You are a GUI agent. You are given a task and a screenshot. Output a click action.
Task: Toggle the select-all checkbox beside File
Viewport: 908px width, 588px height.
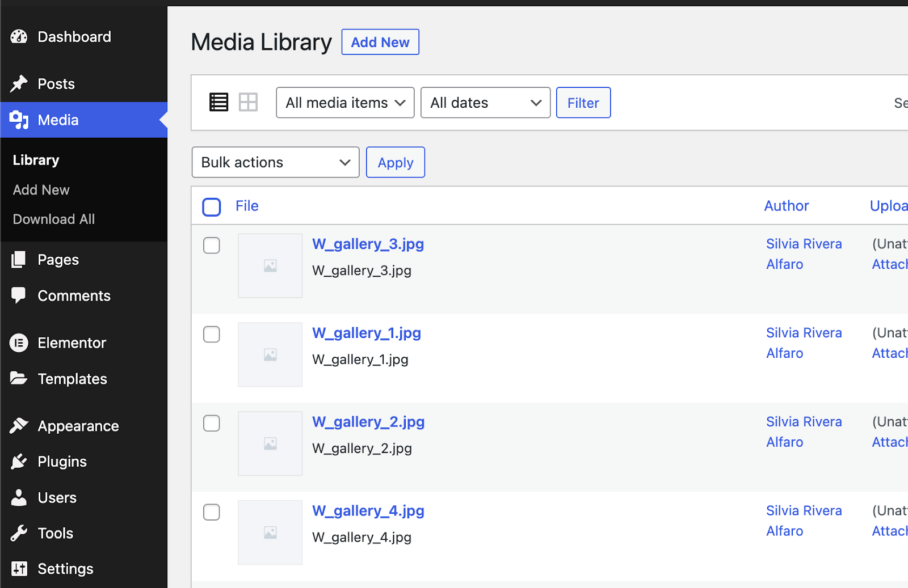(x=212, y=207)
